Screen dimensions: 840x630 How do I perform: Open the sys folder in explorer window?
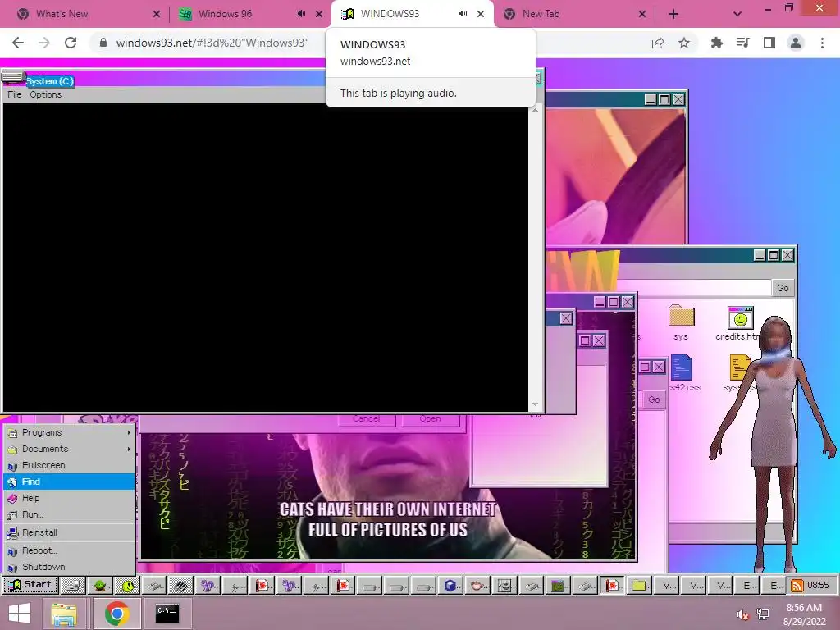681,322
